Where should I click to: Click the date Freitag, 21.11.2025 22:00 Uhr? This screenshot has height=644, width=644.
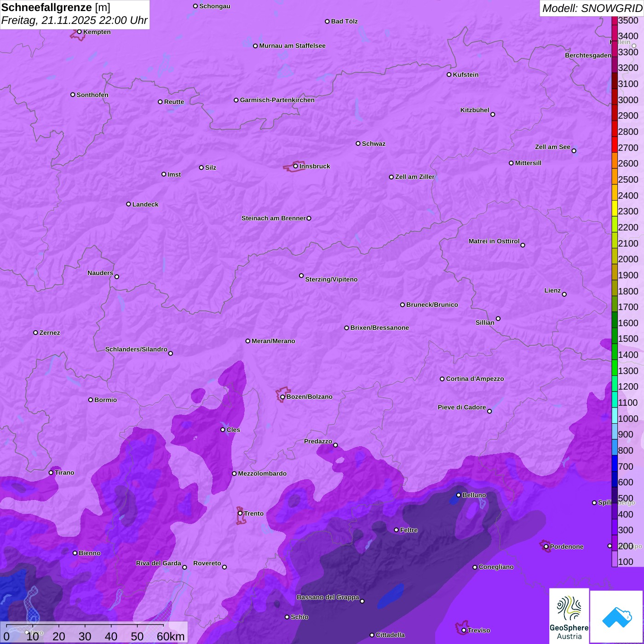(74, 20)
